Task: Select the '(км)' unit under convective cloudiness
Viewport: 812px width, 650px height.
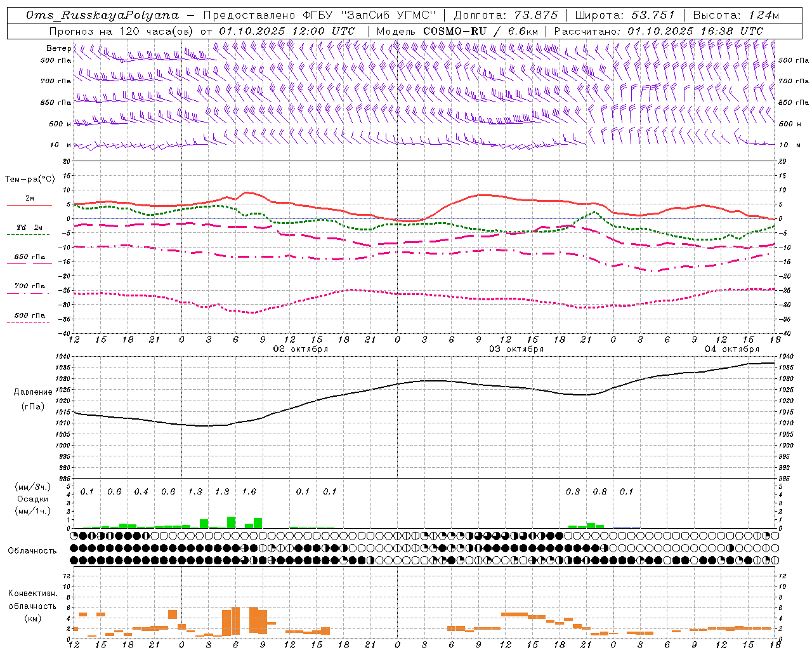Action: (x=32, y=618)
